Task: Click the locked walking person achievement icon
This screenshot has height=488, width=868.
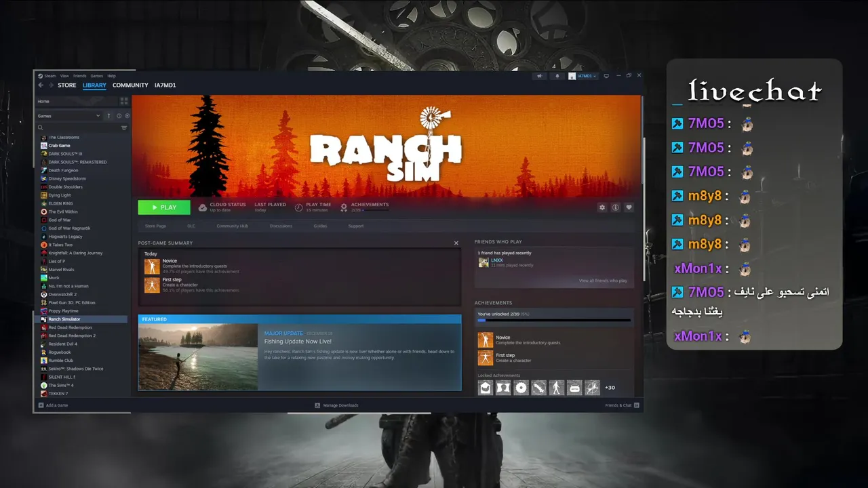Action: click(x=556, y=388)
